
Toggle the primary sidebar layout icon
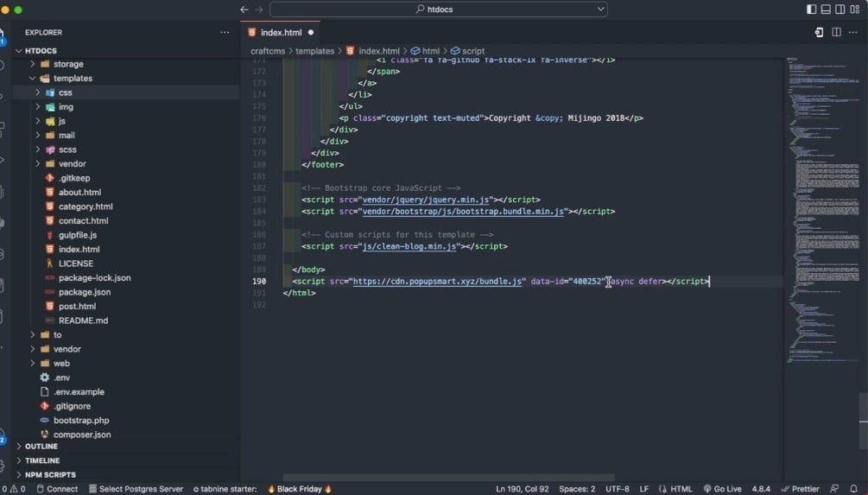811,10
